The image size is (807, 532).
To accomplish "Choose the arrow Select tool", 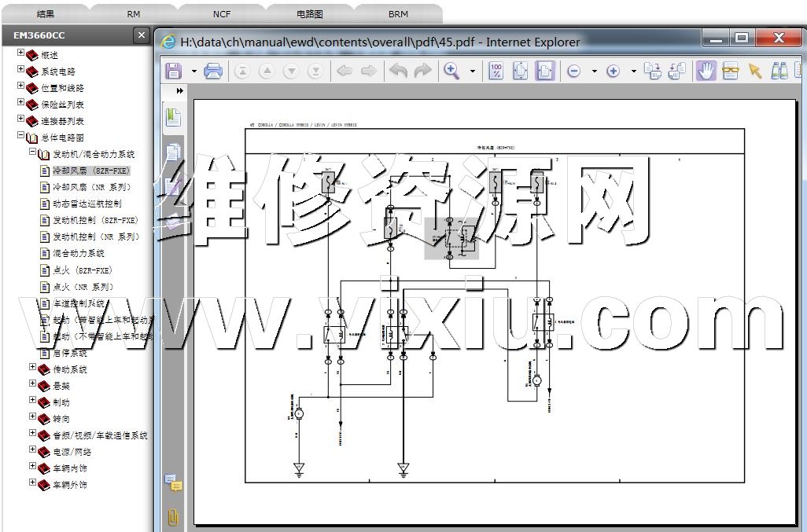I will [755, 72].
